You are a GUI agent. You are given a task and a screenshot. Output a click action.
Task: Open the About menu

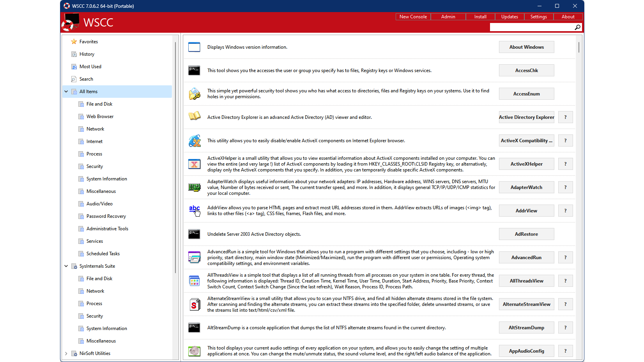point(568,17)
